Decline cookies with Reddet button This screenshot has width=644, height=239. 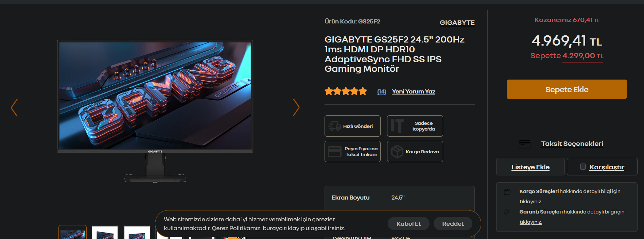point(453,224)
